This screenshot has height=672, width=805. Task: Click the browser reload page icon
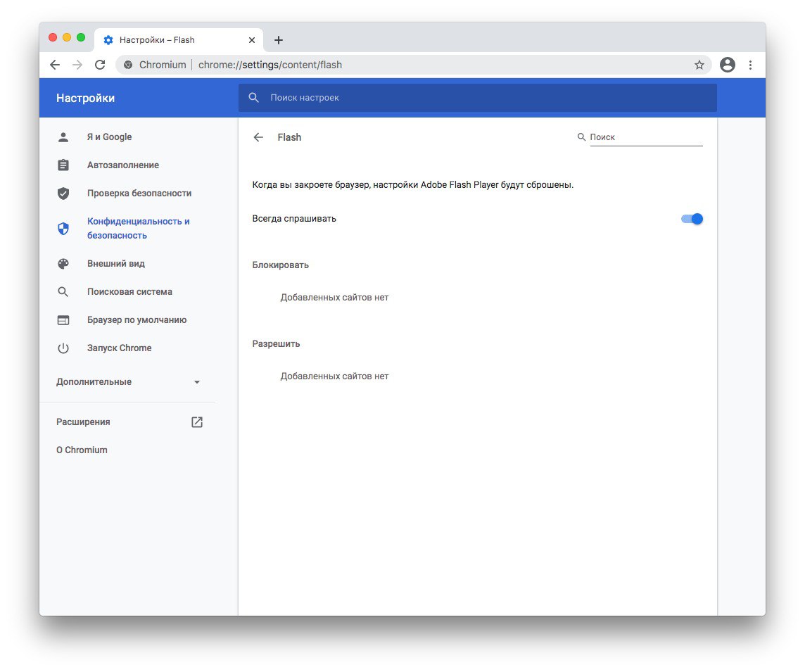[100, 65]
